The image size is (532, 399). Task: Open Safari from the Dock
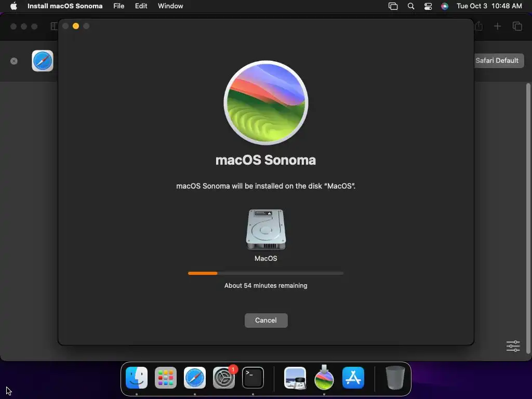click(195, 378)
